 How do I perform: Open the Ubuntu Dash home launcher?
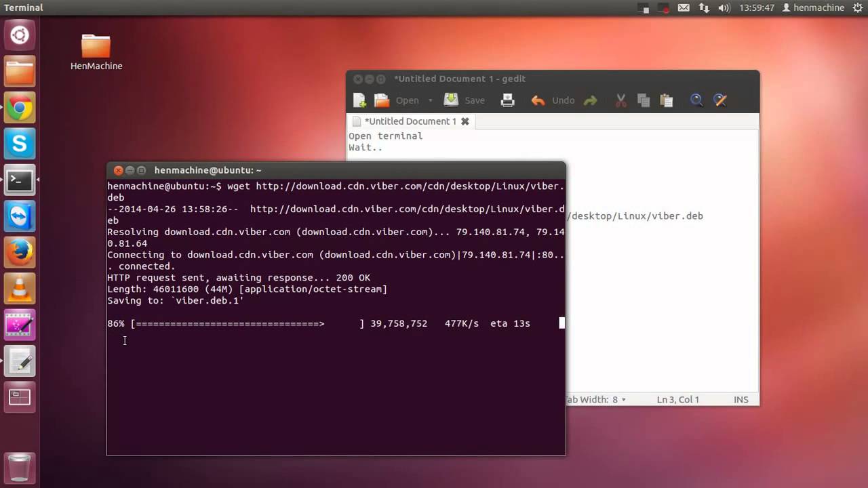[20, 36]
